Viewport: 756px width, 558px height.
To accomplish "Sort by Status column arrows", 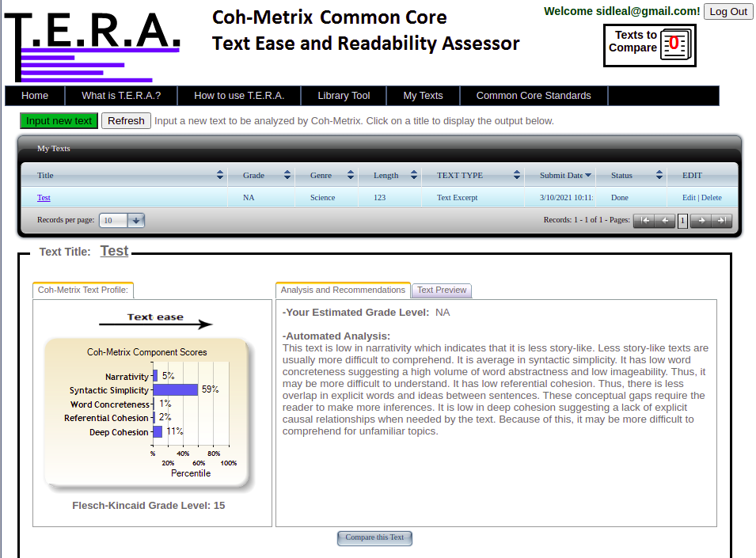I will coord(659,175).
